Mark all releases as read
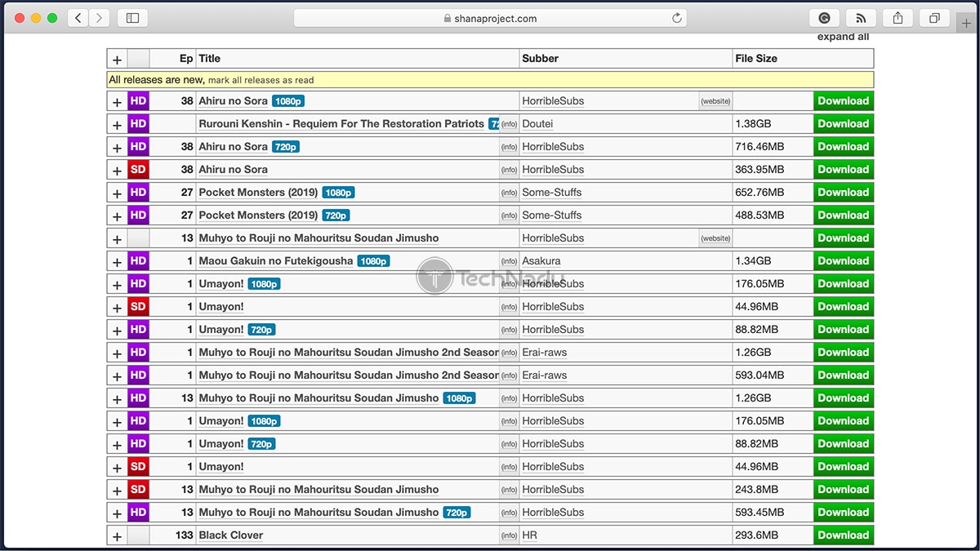Screen dimensions: 980x551 (261, 80)
